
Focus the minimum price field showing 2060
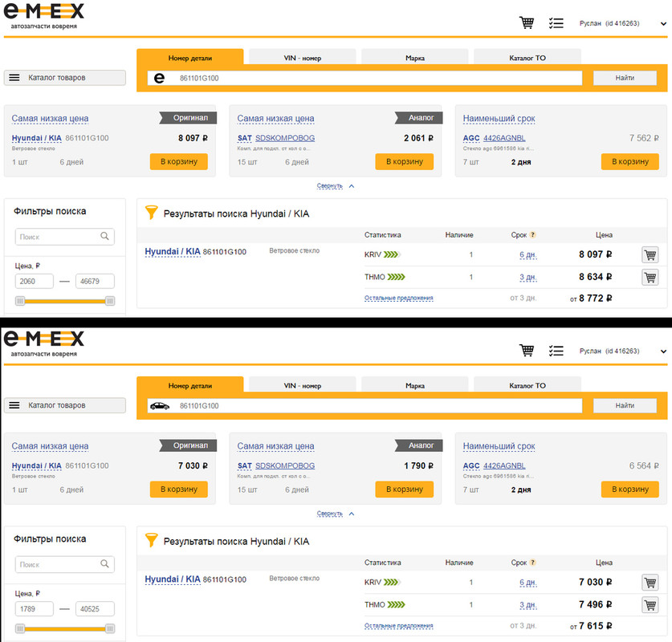pos(35,282)
